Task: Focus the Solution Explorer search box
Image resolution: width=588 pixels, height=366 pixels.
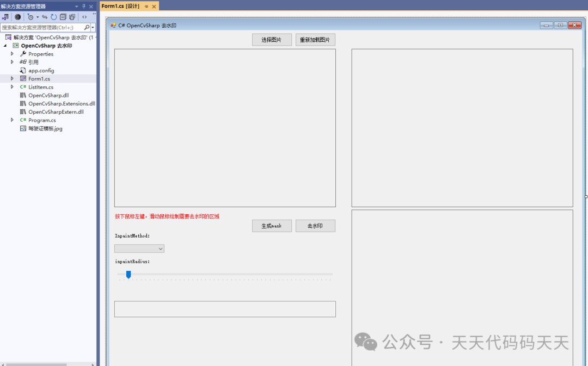Action: pyautogui.click(x=42, y=27)
